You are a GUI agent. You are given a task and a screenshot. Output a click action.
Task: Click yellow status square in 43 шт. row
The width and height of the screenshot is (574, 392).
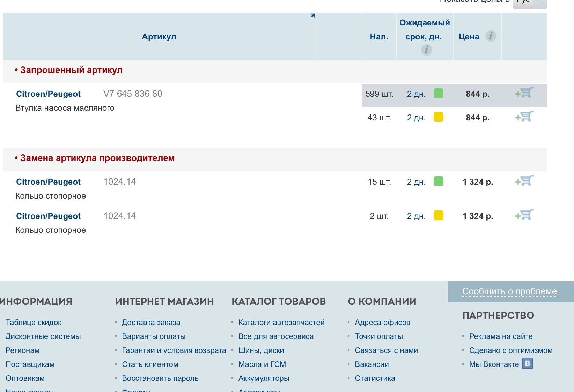click(439, 117)
